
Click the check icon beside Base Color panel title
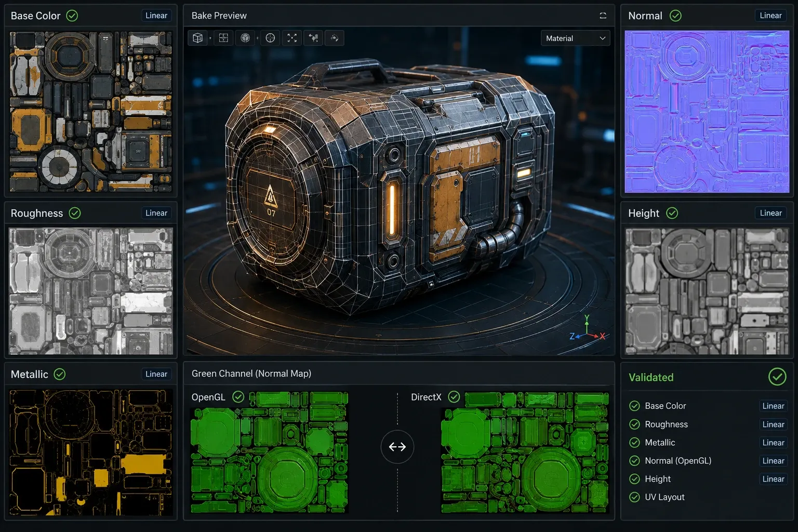tap(72, 16)
